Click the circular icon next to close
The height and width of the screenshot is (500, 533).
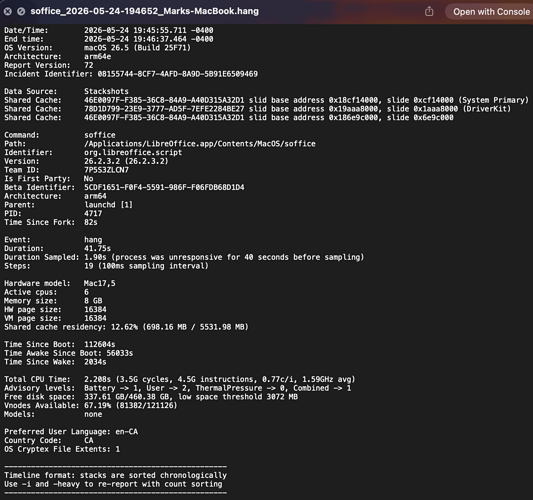coord(21,12)
